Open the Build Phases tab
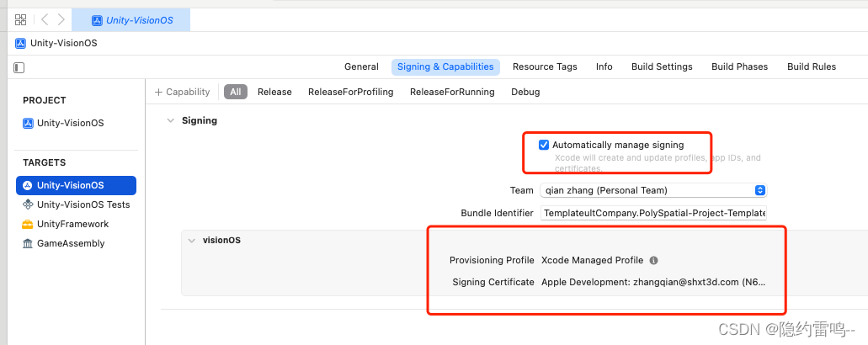This screenshot has width=868, height=345. pyautogui.click(x=739, y=67)
